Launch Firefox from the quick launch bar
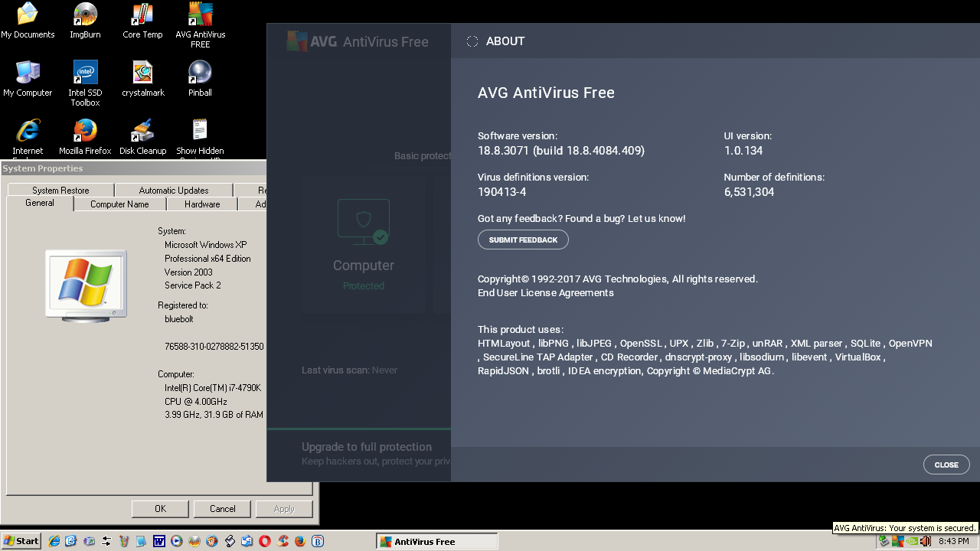The image size is (980, 551). 300,541
